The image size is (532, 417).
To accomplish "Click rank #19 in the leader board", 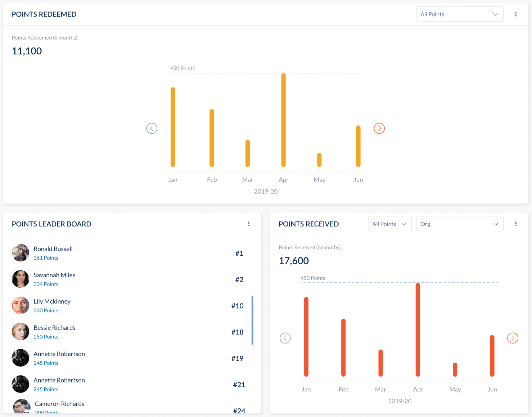I will [238, 359].
